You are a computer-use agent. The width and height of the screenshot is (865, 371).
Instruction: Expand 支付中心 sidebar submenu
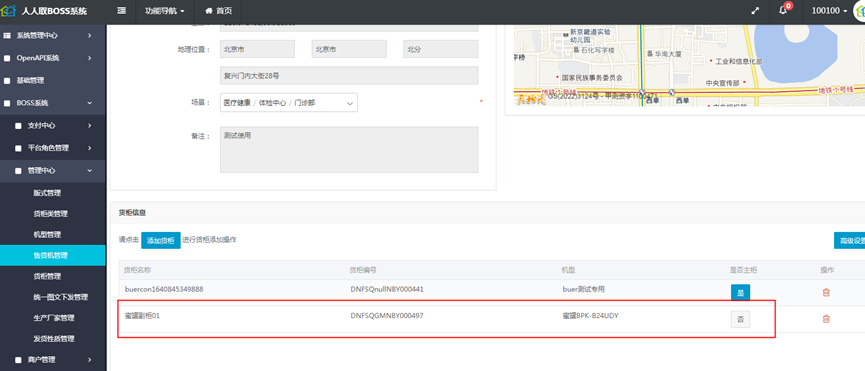[x=52, y=126]
